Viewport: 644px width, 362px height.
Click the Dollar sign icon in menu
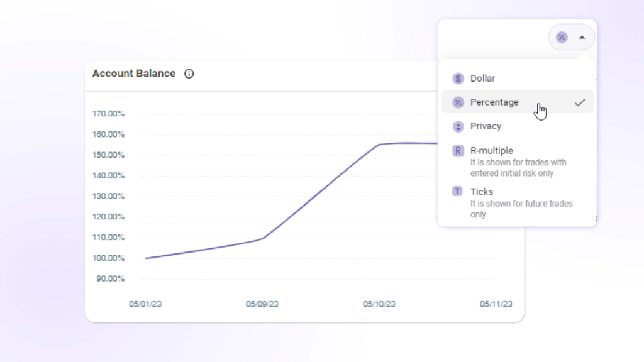tap(458, 79)
